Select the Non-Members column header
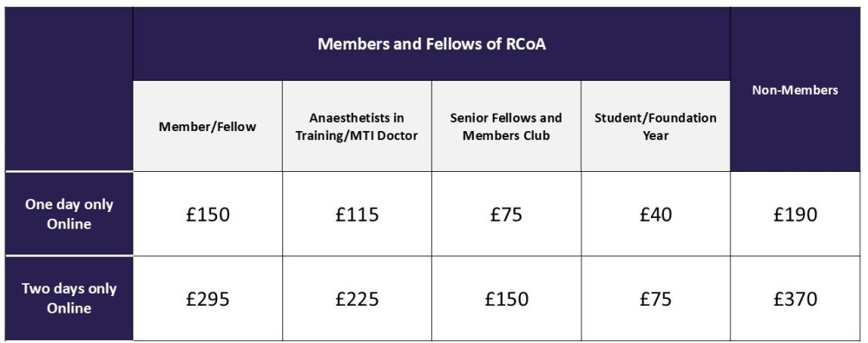The height and width of the screenshot is (343, 868). [794, 89]
